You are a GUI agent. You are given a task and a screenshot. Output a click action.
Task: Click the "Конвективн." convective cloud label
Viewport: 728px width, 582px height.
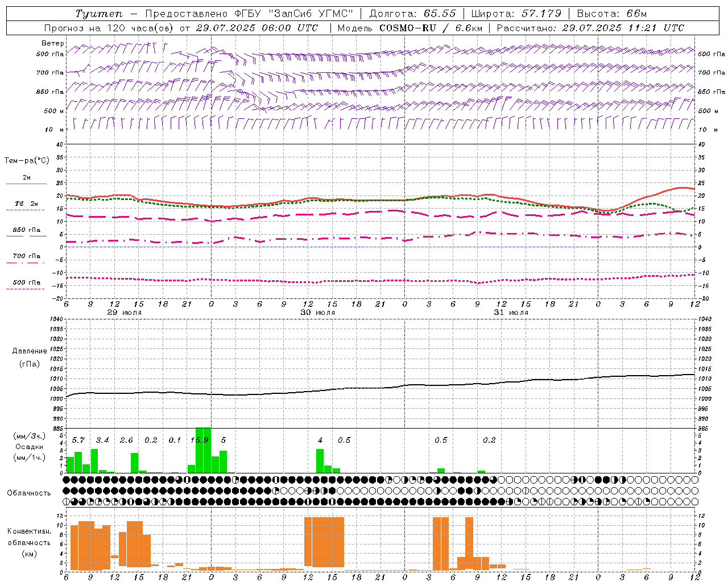pos(29,531)
